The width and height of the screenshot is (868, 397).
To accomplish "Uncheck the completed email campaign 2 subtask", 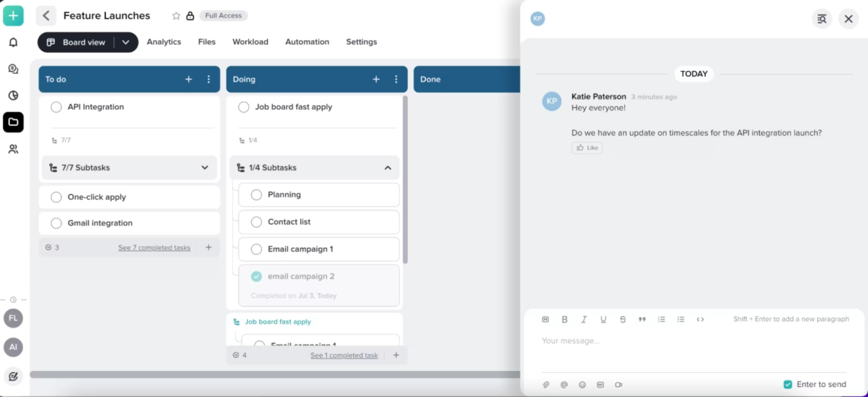I will [256, 276].
